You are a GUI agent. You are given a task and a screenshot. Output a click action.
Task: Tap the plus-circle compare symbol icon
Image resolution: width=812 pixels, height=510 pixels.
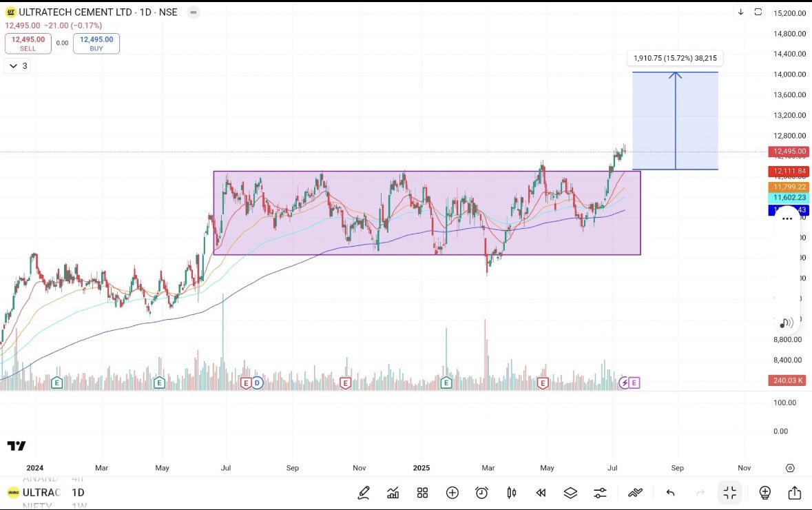452,492
